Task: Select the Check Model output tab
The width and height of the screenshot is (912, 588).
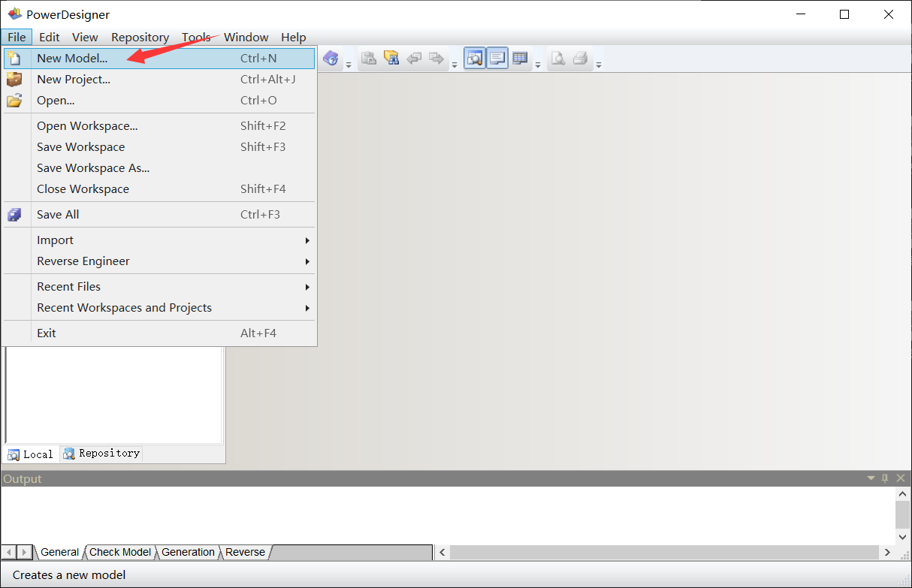Action: (120, 552)
